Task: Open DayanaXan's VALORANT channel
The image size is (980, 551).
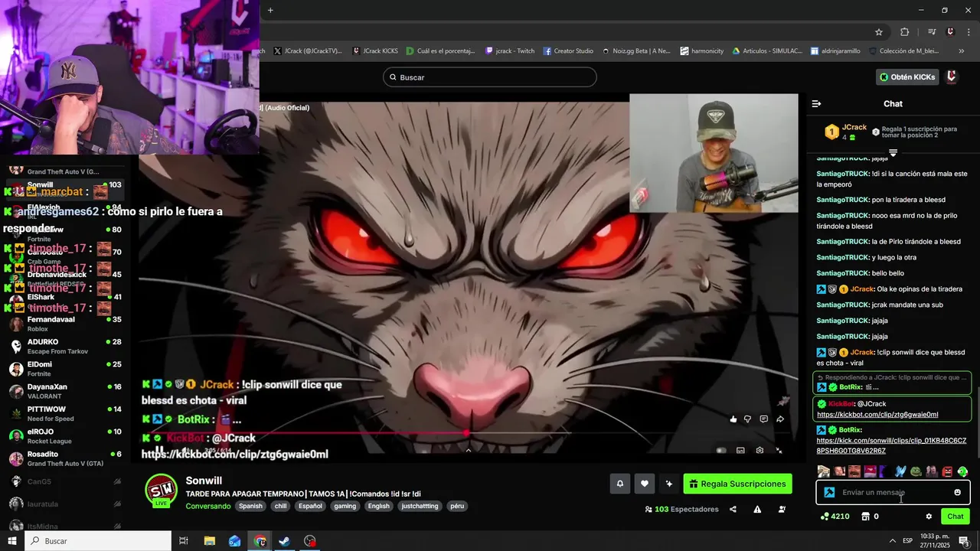Action: coord(65,391)
